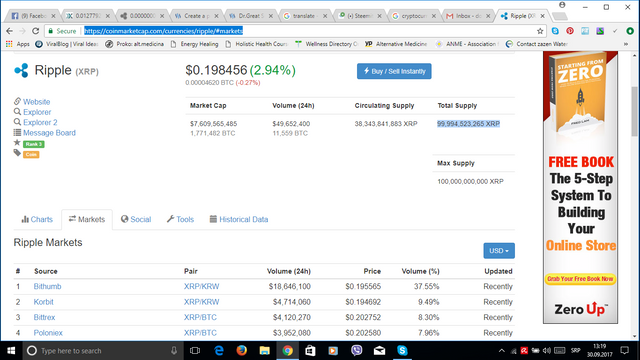640x360 pixels.
Task: Click the Price column header
Action: pos(372,271)
